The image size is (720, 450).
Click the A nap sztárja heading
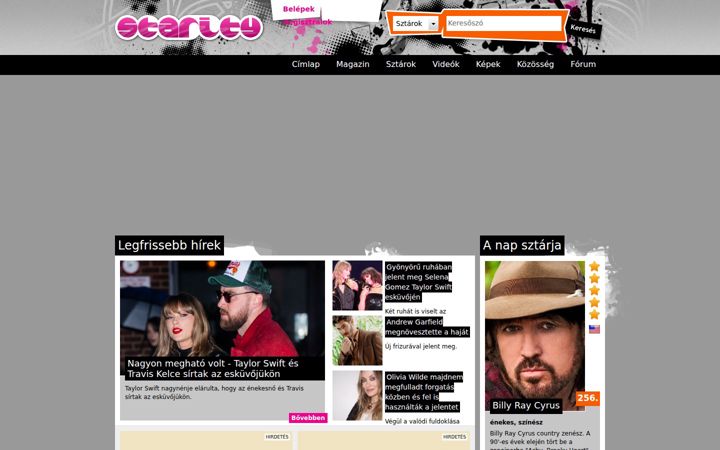point(522,245)
